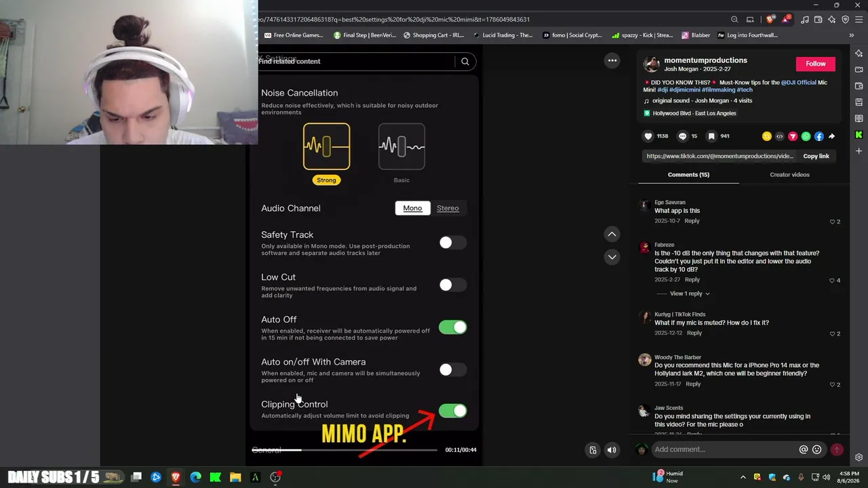Screen dimensions: 868x488
Task: Reply to Woody The Barber's comment
Action: (x=693, y=384)
